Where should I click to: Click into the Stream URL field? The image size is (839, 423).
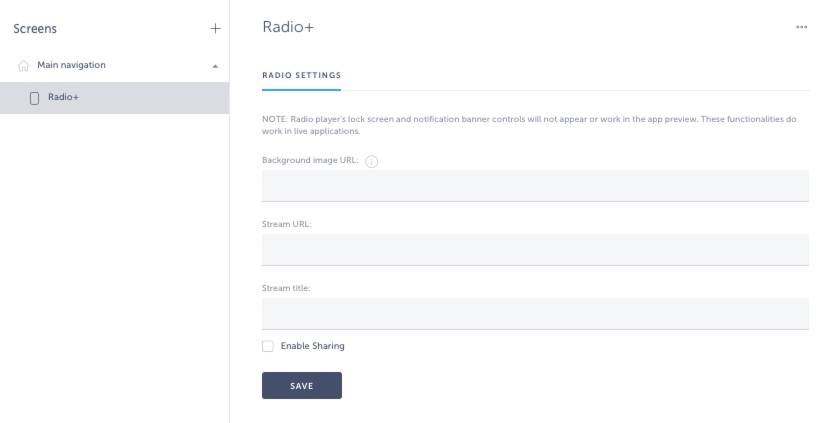[535, 249]
